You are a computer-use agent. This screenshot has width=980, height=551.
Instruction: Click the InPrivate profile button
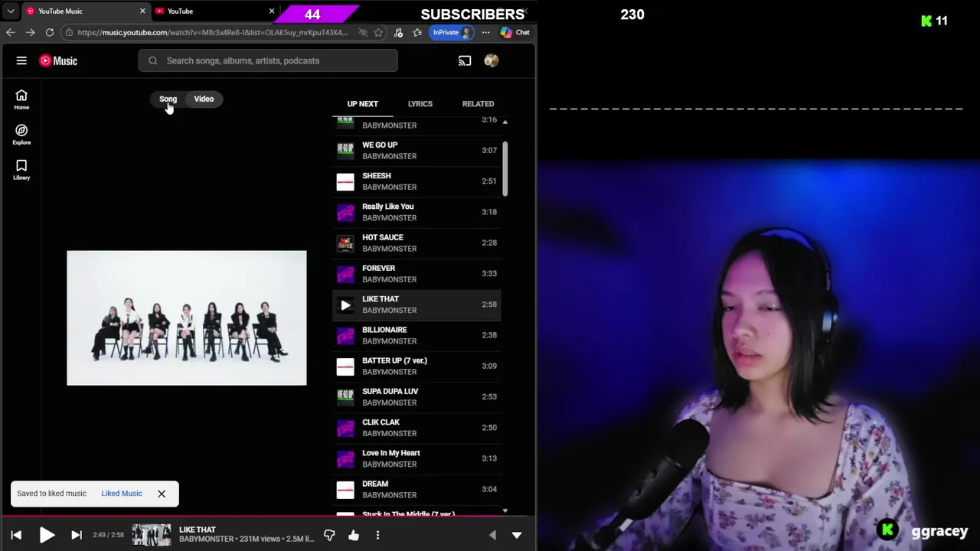pos(452,32)
